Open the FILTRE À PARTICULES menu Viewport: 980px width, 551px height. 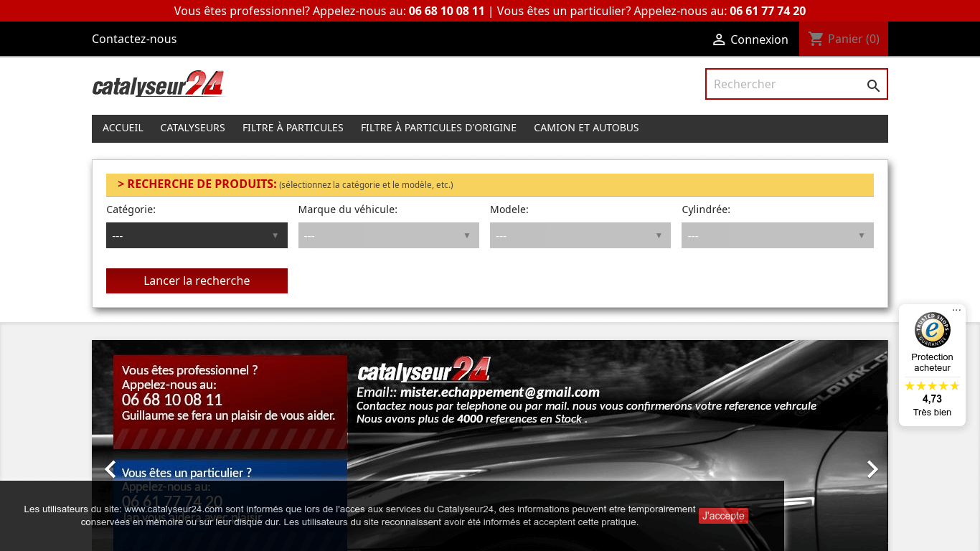293,128
